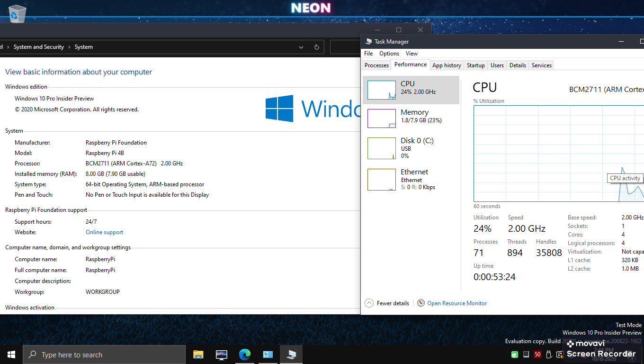The image size is (644, 364).
Task: Select Disk 0 (C:) in the sidebar
Action: pyautogui.click(x=411, y=148)
